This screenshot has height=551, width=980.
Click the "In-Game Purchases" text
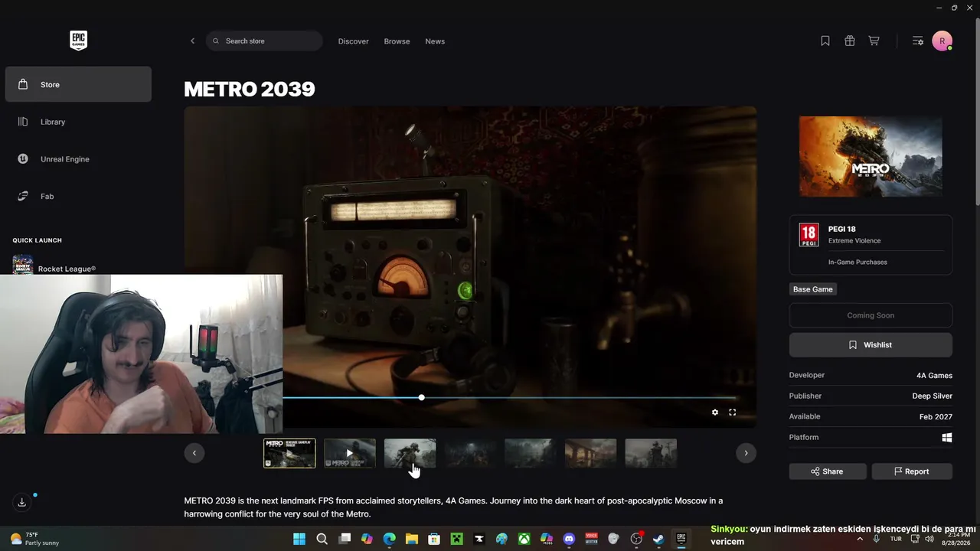857,262
